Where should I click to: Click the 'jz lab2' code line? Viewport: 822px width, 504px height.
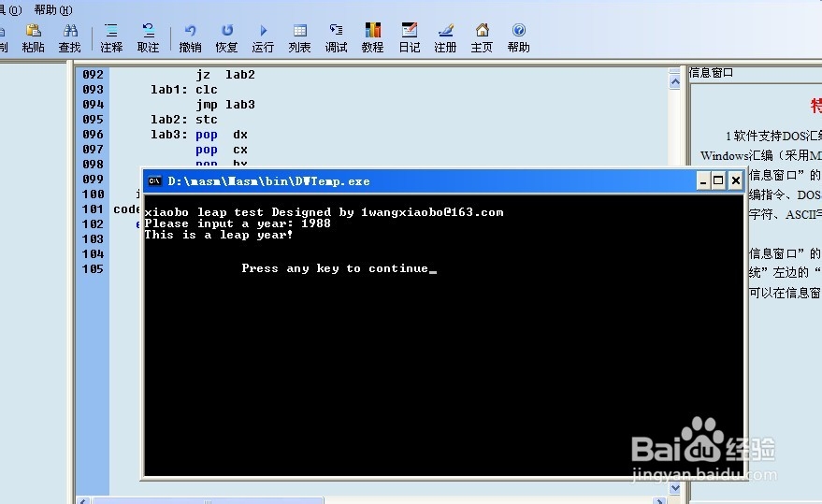point(225,75)
